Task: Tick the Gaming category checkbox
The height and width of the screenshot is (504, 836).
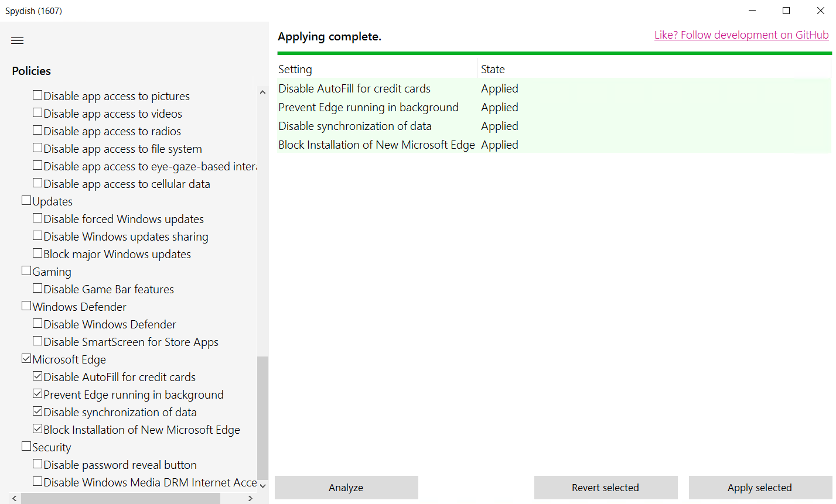Action: (26, 270)
